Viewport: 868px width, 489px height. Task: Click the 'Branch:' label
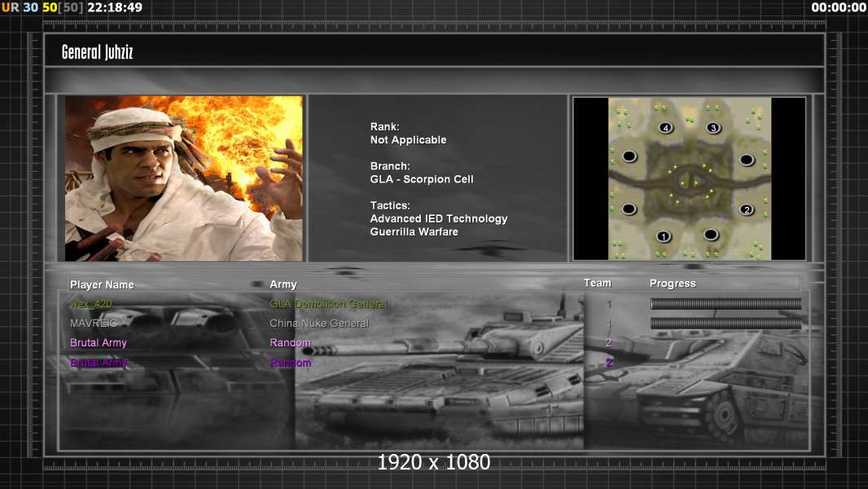390,166
